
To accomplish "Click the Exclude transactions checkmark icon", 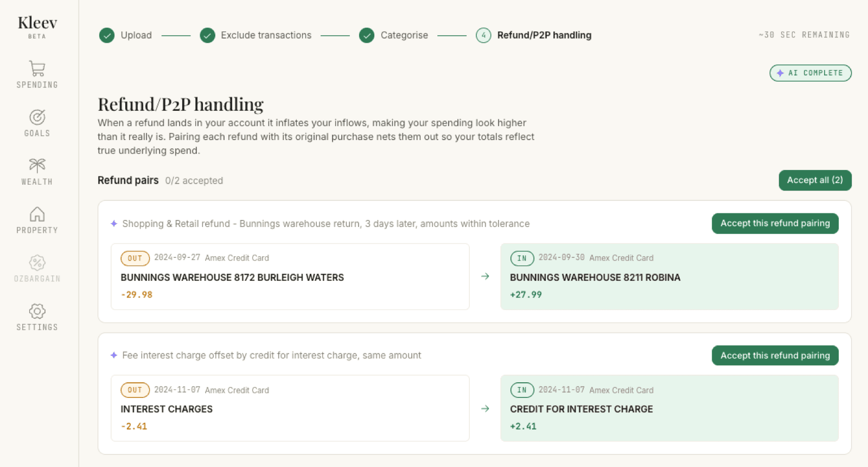I will [207, 35].
